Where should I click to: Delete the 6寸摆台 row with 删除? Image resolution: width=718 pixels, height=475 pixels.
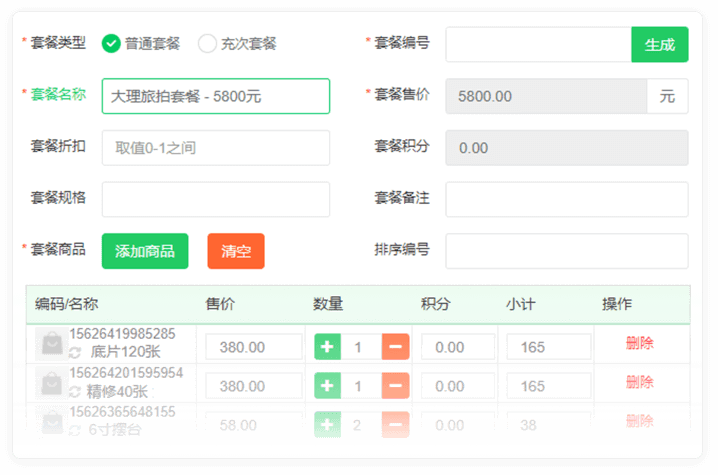coord(640,420)
